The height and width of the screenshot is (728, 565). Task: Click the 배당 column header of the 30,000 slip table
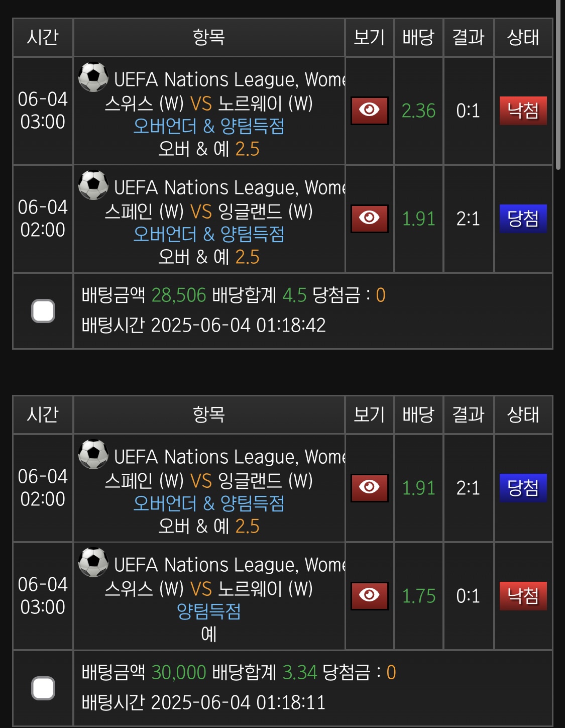click(x=418, y=415)
